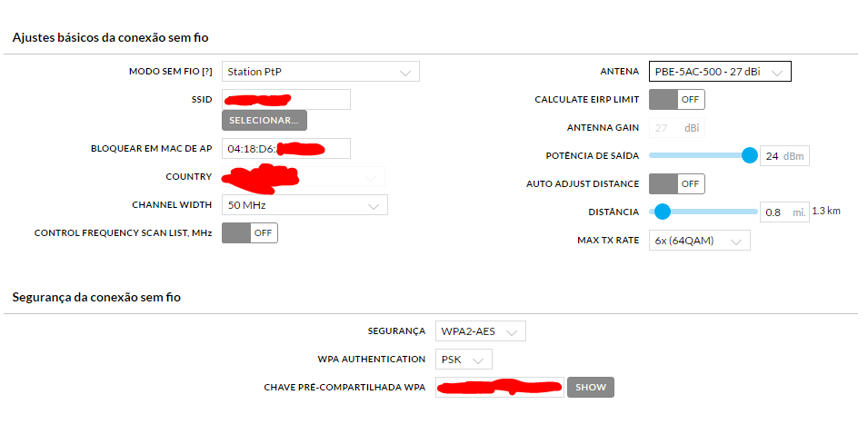Click the Antenna Gain dBi field
868x434 pixels.
pyautogui.click(x=675, y=129)
